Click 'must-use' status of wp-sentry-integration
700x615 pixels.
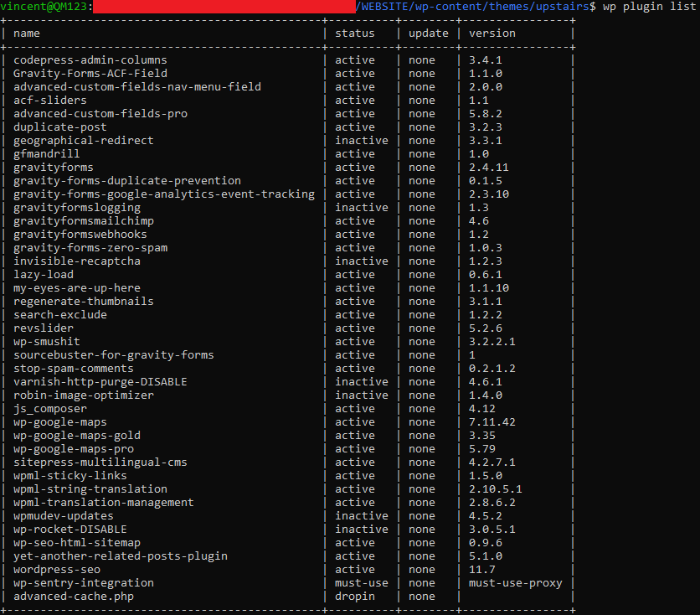click(362, 583)
